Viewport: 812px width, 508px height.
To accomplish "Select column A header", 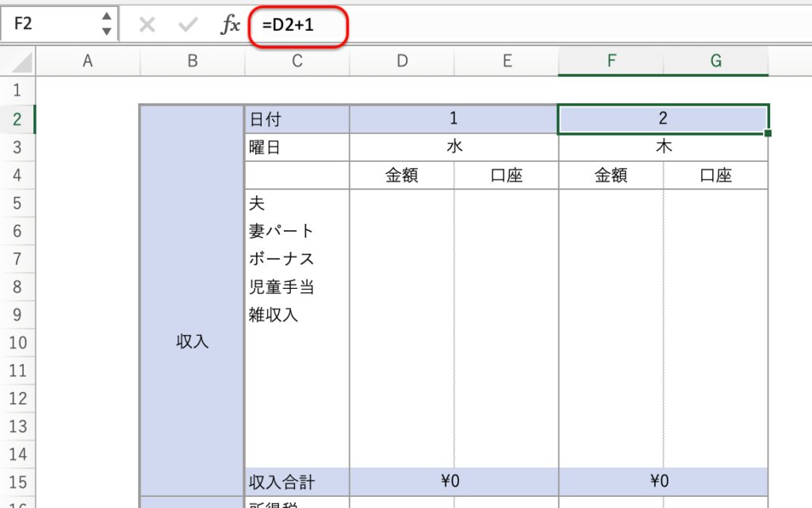I will [88, 61].
